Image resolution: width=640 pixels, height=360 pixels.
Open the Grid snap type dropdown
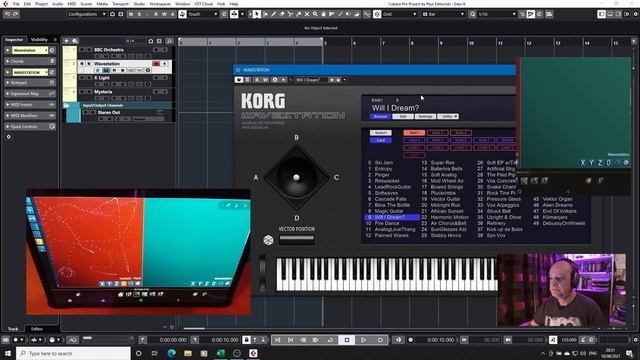coord(399,14)
